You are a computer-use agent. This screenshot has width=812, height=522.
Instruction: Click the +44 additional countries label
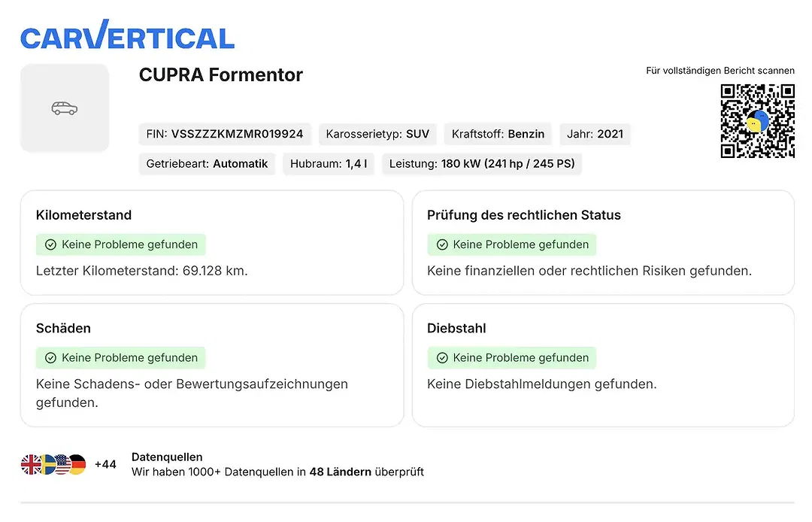point(105,465)
